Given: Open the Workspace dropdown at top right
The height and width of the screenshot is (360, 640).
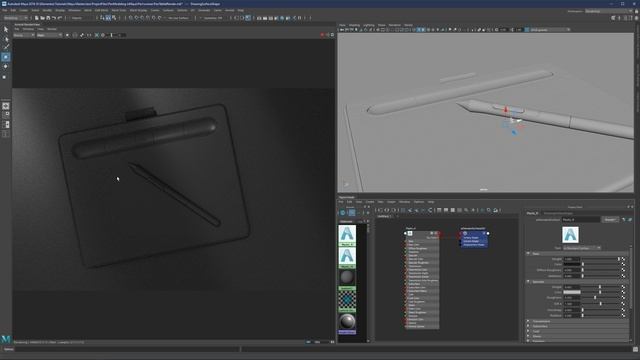Looking at the screenshot, I should (609, 11).
